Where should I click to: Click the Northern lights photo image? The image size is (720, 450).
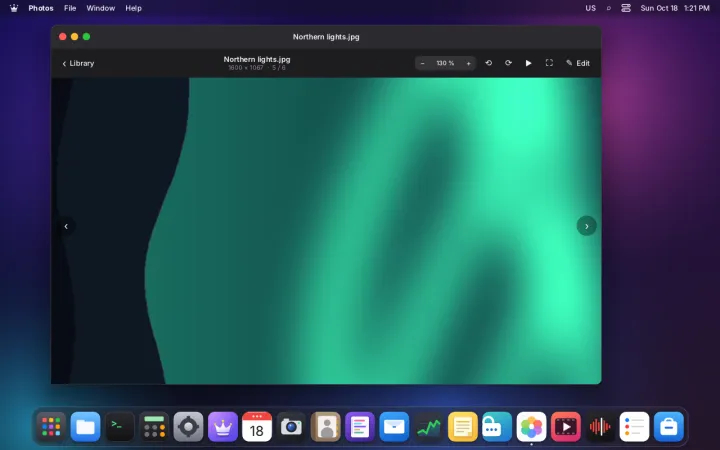[326, 231]
